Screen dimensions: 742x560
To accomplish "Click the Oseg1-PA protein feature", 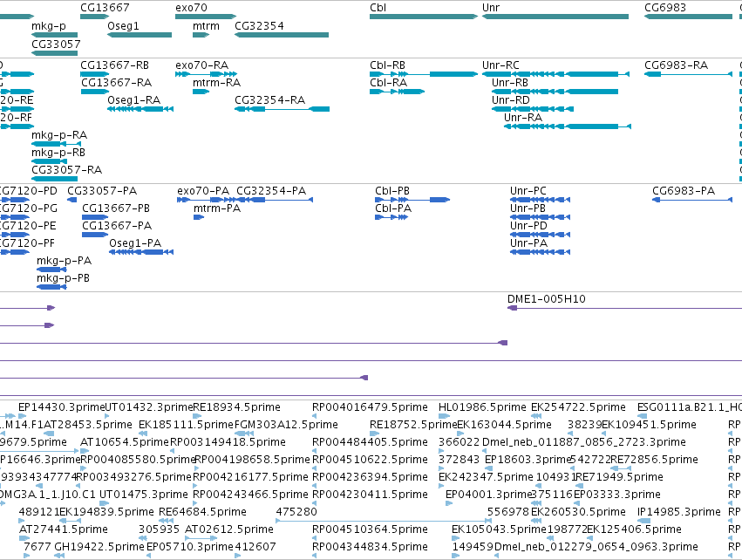I will click(141, 252).
